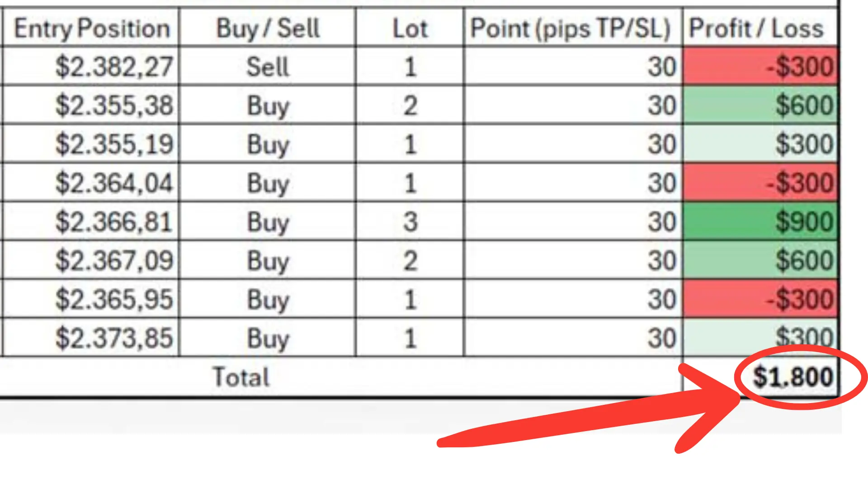The height and width of the screenshot is (488, 868).
Task: Select the Sell cell in first row
Action: coord(267,66)
